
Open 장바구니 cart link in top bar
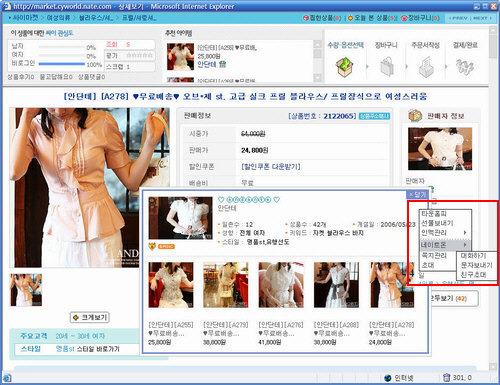(420, 18)
